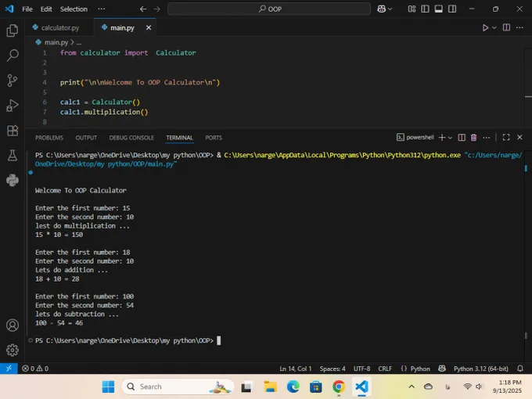Click the Run Python File play button

pyautogui.click(x=485, y=27)
